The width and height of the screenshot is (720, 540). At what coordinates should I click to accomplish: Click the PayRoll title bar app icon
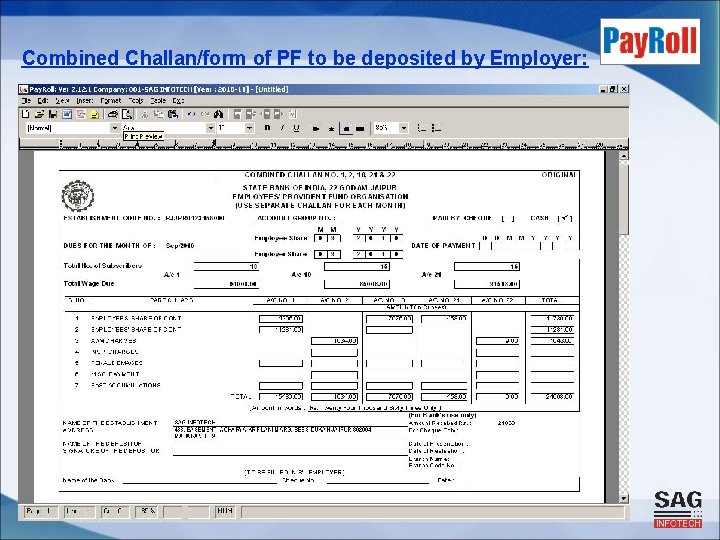tap(23, 89)
